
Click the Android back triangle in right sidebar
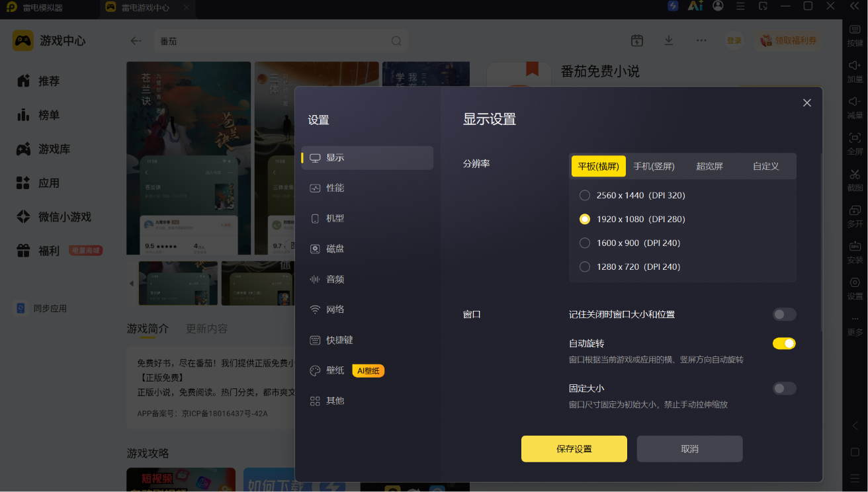(x=855, y=426)
